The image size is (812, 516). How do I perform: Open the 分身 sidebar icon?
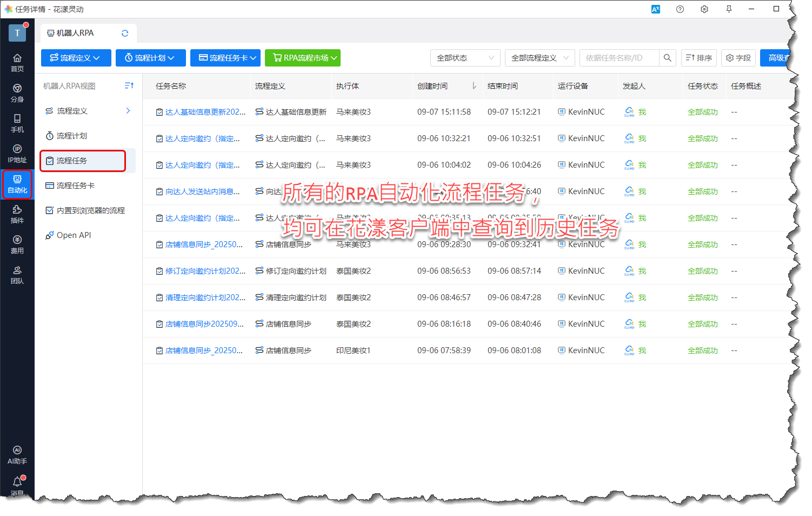[17, 92]
